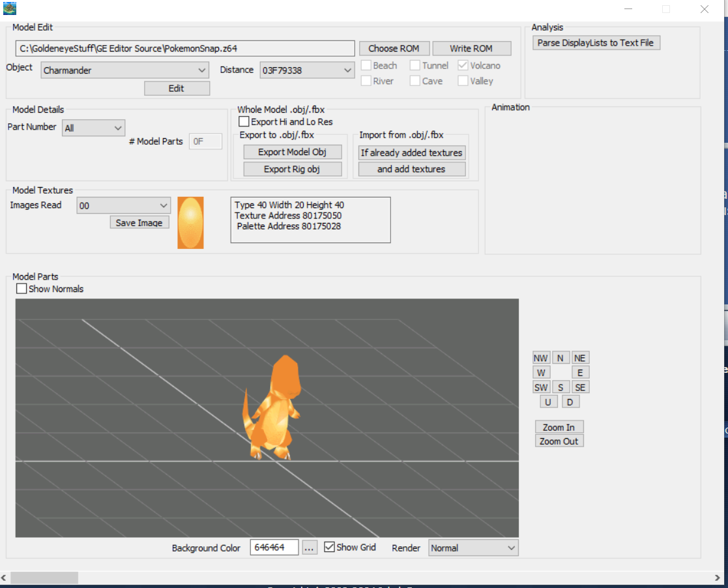This screenshot has width=728, height=588.
Task: Click the Write ROM button
Action: [x=471, y=48]
